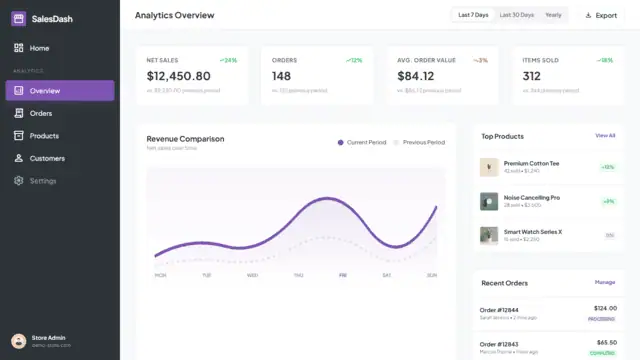Click the FRI label on chart axis
Image resolution: width=640 pixels, height=360 pixels.
click(x=343, y=276)
